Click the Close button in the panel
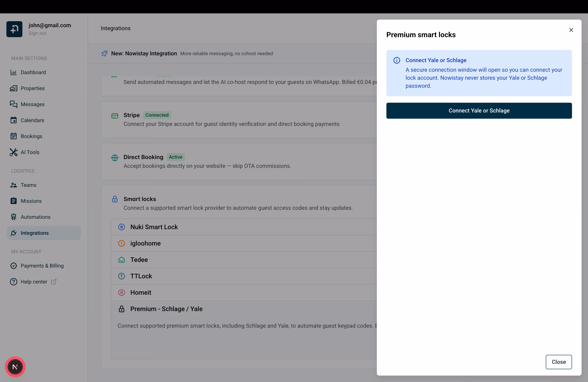The width and height of the screenshot is (588, 382). pos(559,362)
